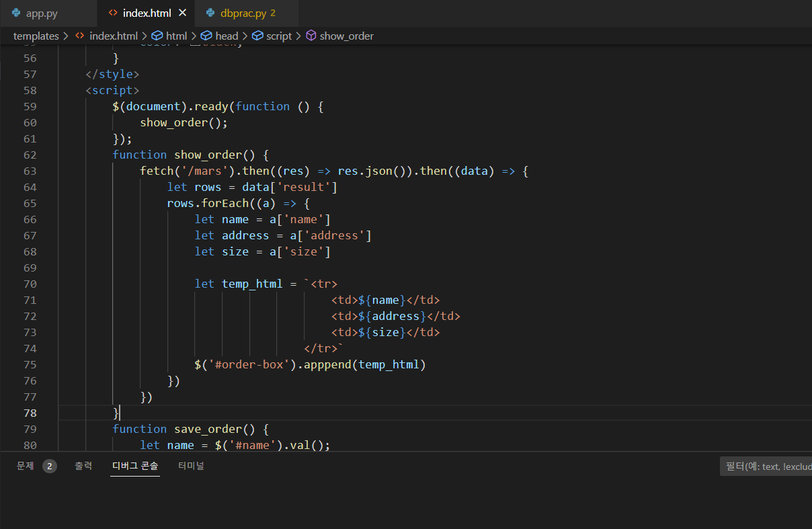Click the misspelled apppend method call
The width and height of the screenshot is (812, 529).
point(328,364)
